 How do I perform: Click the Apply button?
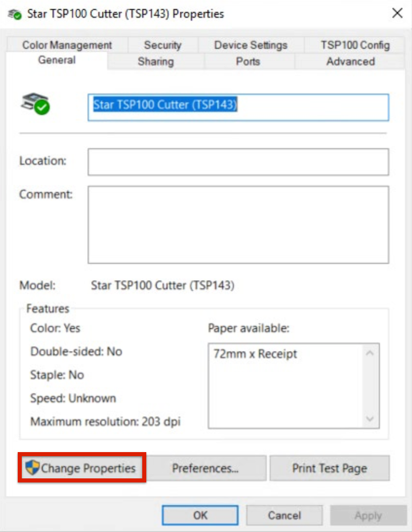(x=368, y=515)
